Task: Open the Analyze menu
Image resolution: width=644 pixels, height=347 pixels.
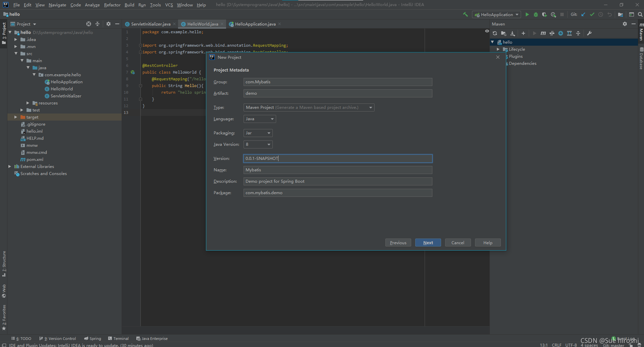Action: coord(92,5)
